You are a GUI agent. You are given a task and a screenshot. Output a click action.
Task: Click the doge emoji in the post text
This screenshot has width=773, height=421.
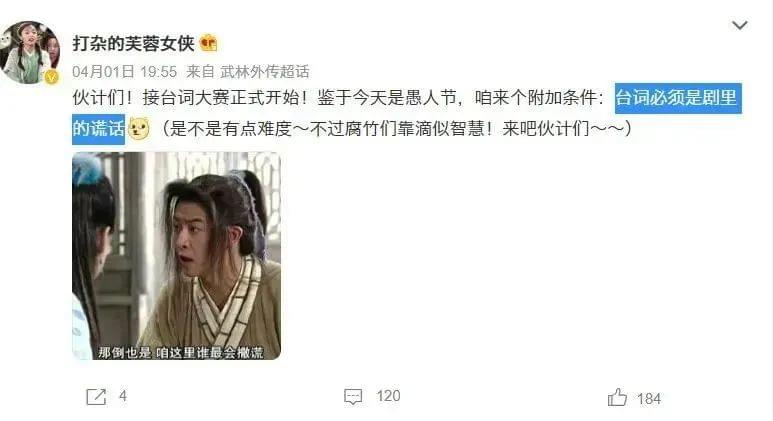(139, 129)
